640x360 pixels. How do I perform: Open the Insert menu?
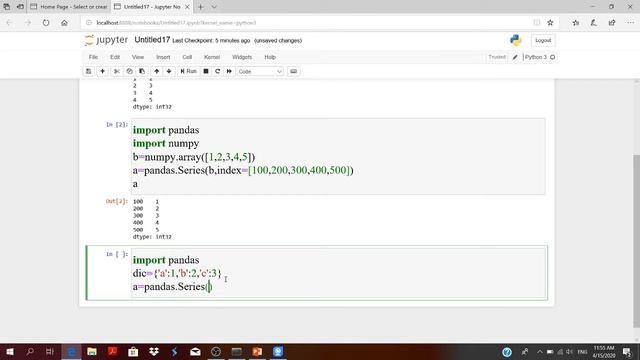pos(163,57)
